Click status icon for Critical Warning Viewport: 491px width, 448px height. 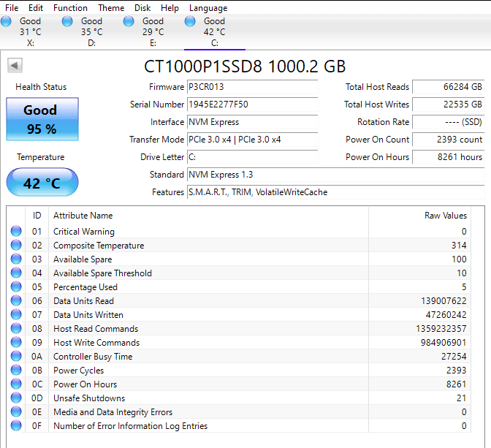point(16,231)
